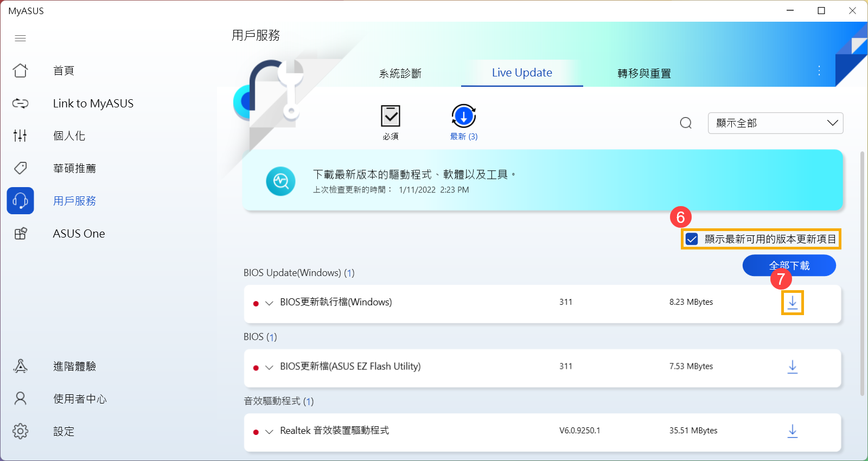Go to 首頁 home icon
The image size is (868, 461).
(x=20, y=71)
